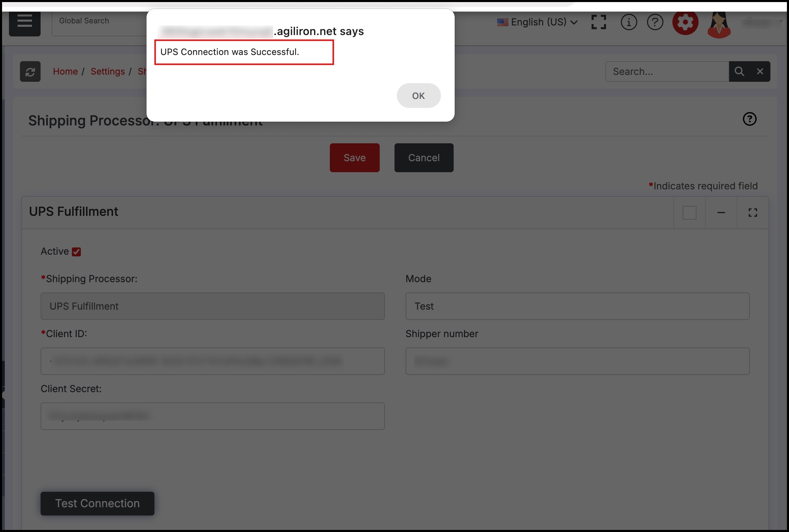Viewport: 789px width, 532px height.
Task: Toggle the UPS Fulfillment panel header checkbox
Action: pyautogui.click(x=689, y=213)
